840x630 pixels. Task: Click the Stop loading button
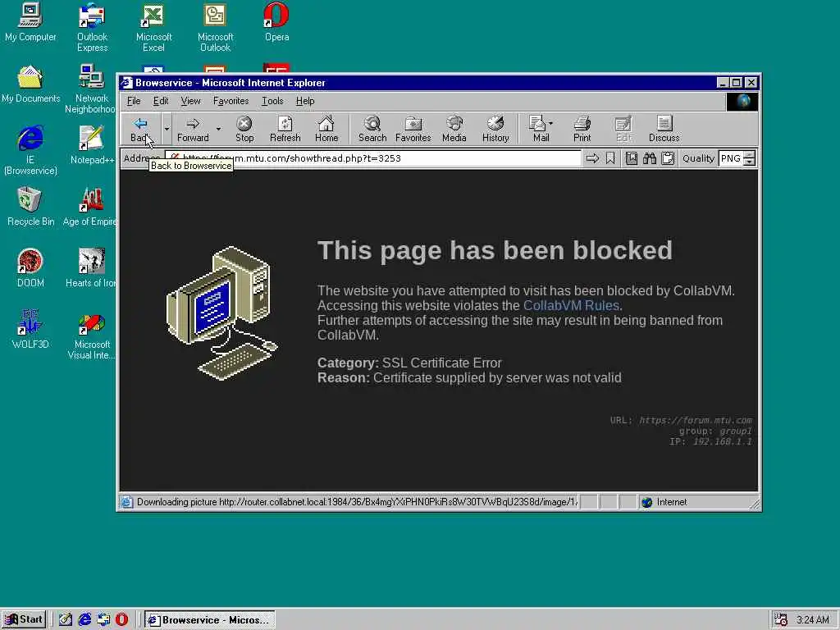point(244,129)
